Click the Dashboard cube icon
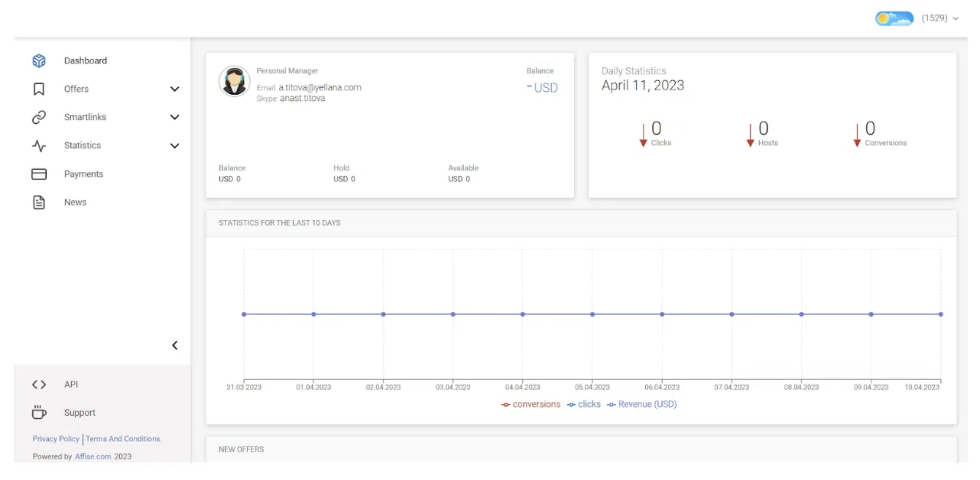The image size is (980, 480). pos(39,61)
